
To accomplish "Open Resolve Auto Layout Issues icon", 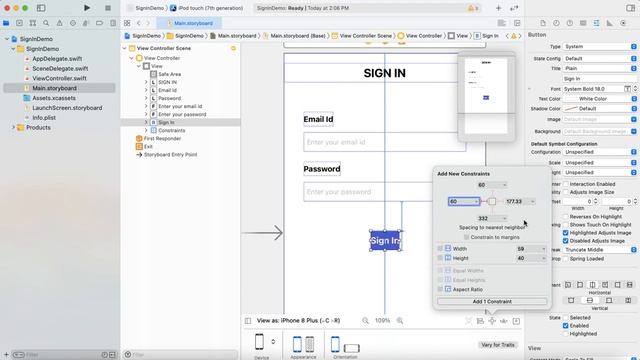I will pyautogui.click(x=504, y=321).
